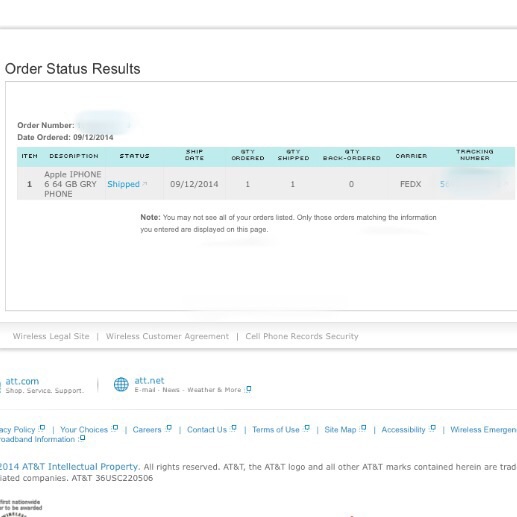Open Terms of Use link

(276, 429)
